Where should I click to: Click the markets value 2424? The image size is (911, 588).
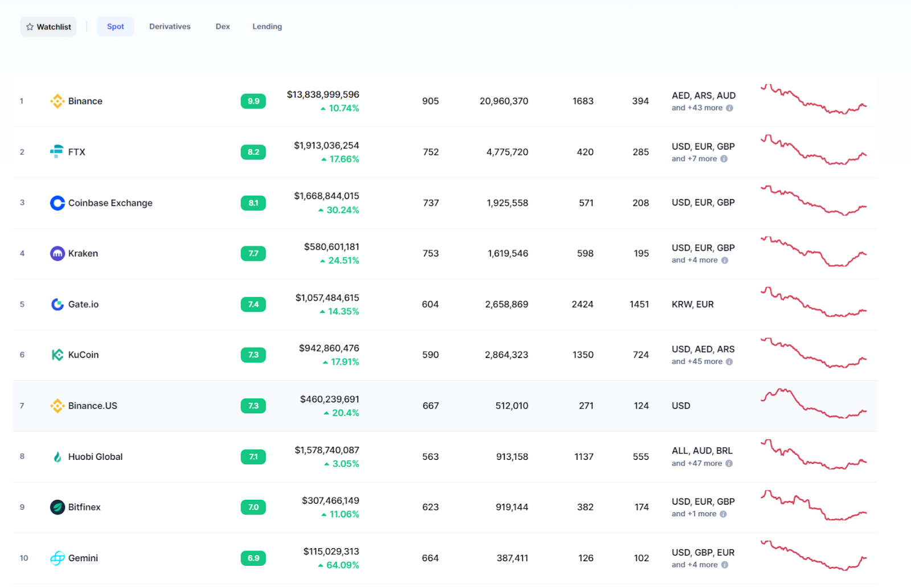click(x=582, y=305)
